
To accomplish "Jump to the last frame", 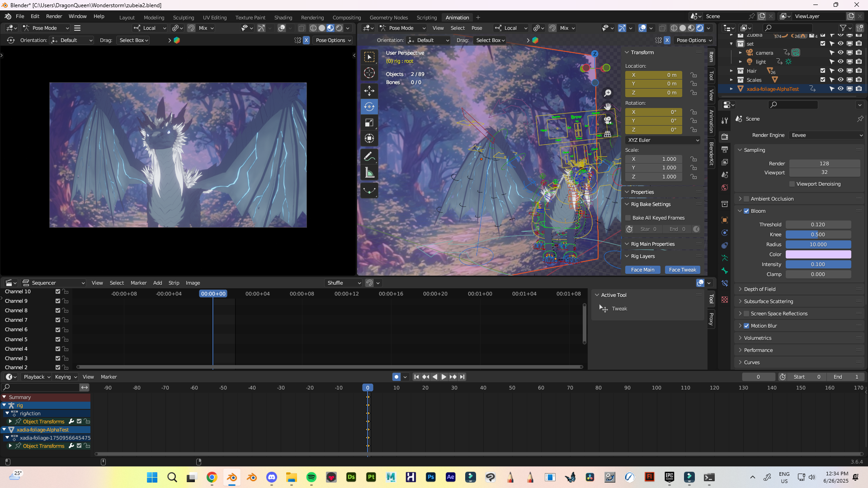I will pos(462,377).
